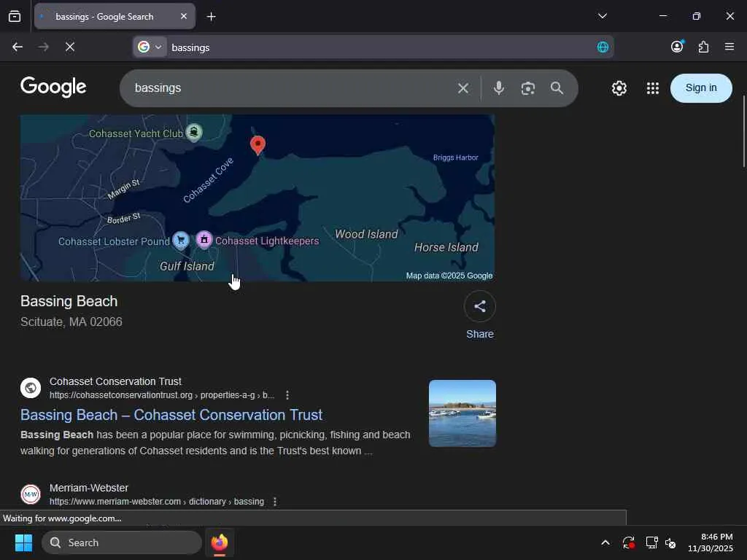Click the Bassing Beach result thumbnail
This screenshot has width=747, height=560.
tap(462, 413)
